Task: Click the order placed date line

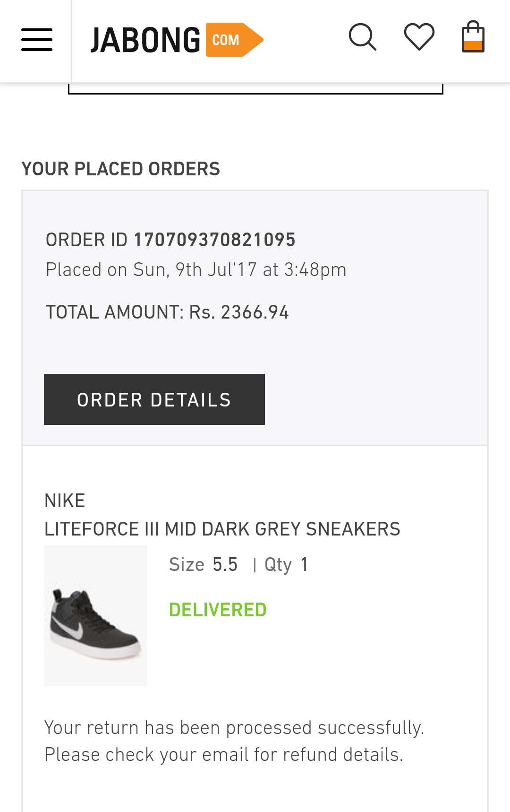Action: coord(196,270)
